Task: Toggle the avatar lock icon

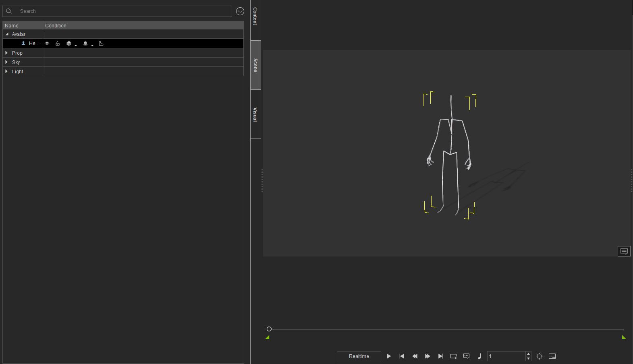Action: (58, 43)
